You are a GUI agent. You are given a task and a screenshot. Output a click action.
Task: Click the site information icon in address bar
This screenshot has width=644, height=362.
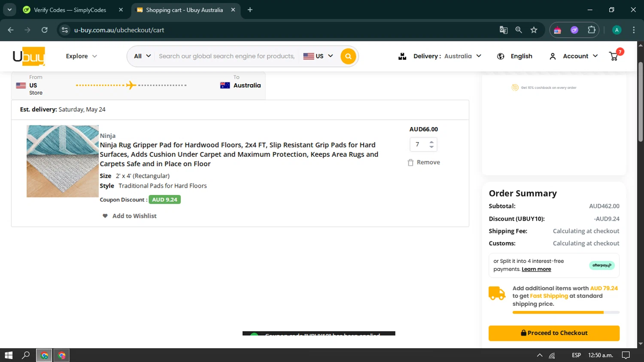(65, 30)
